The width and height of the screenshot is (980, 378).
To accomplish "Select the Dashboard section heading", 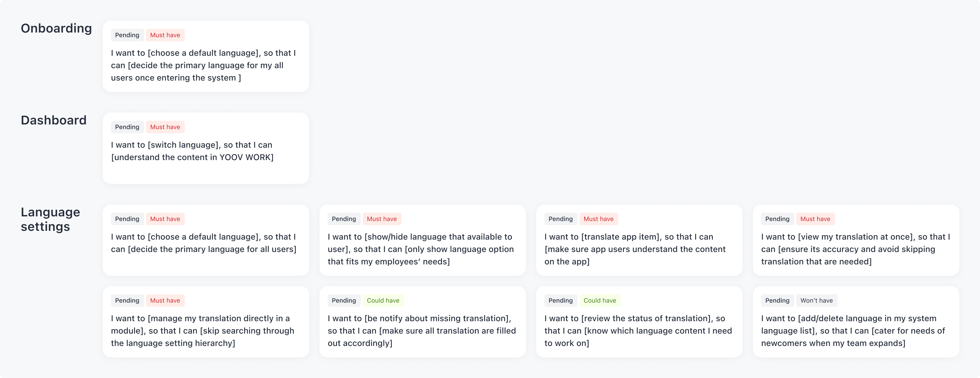I will pos(54,120).
